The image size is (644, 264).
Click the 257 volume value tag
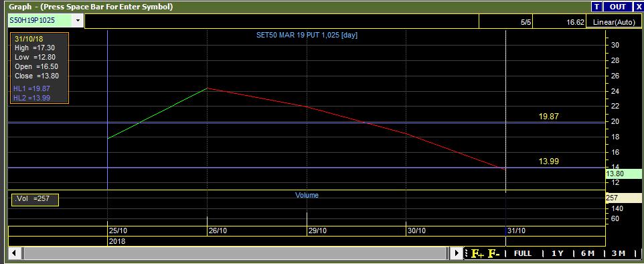(624, 198)
